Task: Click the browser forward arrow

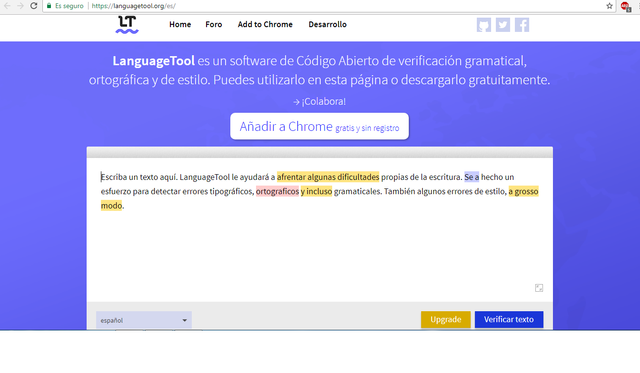Action: (x=20, y=6)
